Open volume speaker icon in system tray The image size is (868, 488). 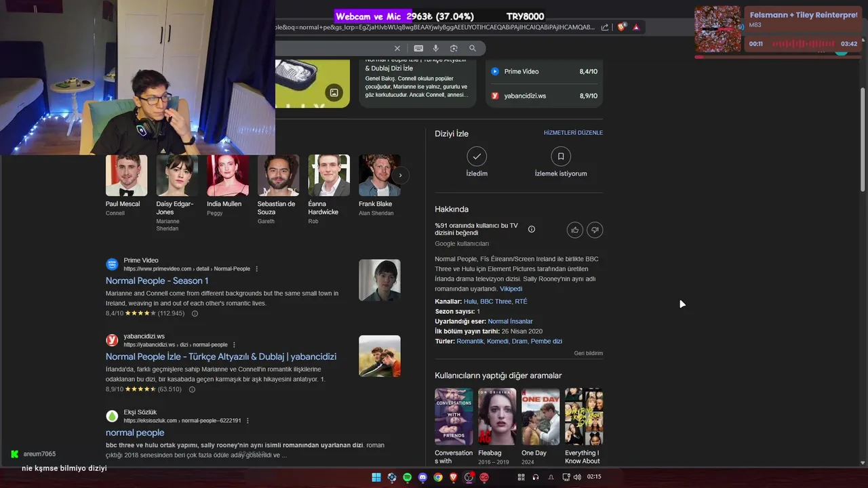coord(577,477)
